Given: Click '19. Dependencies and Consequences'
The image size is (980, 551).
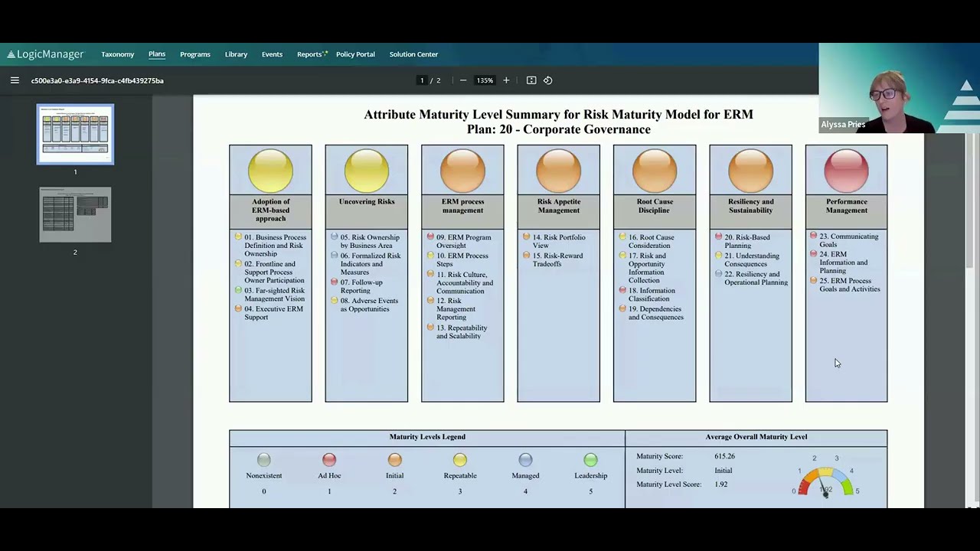Looking at the screenshot, I should (x=656, y=313).
